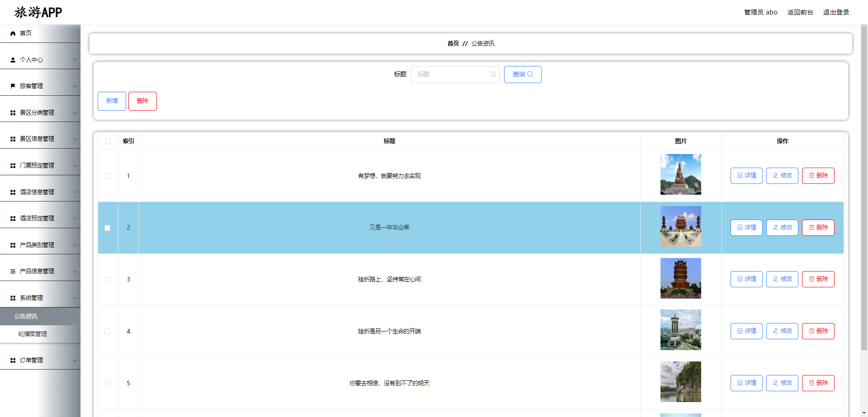
Task: Click the detail icon in row 1's 详情 button
Action: tap(740, 176)
